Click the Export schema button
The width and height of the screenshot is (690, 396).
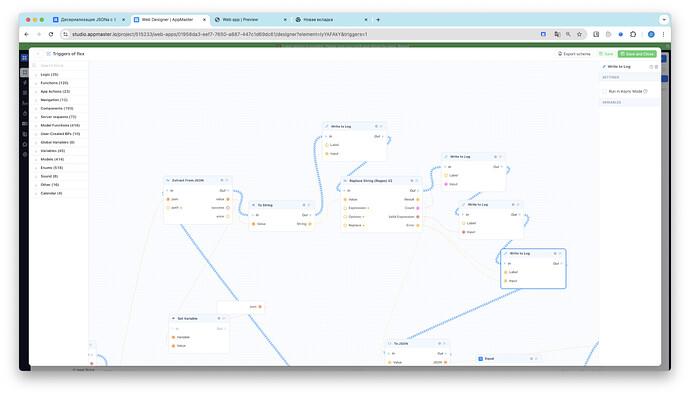(x=574, y=54)
